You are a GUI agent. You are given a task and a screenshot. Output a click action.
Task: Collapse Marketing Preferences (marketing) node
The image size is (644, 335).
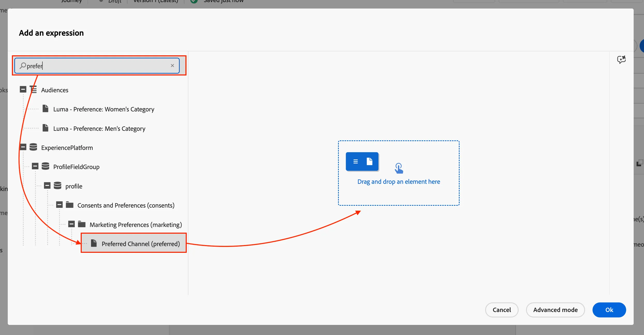tap(71, 224)
